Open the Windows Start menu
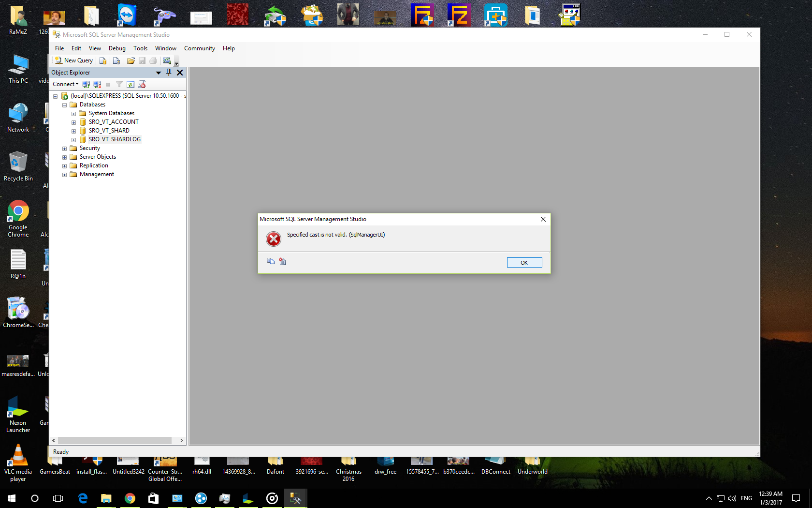The image size is (812, 508). click(x=12, y=498)
